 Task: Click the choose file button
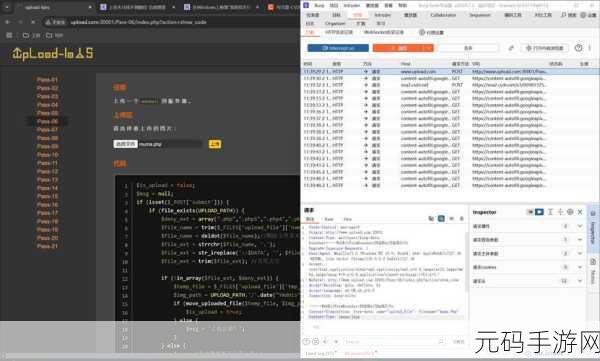[x=125, y=144]
